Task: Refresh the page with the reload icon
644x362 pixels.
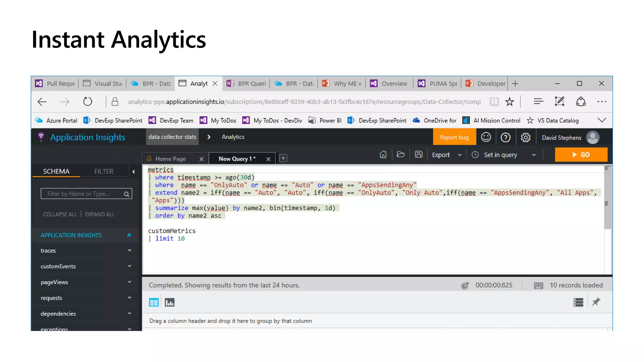Action: (x=88, y=101)
